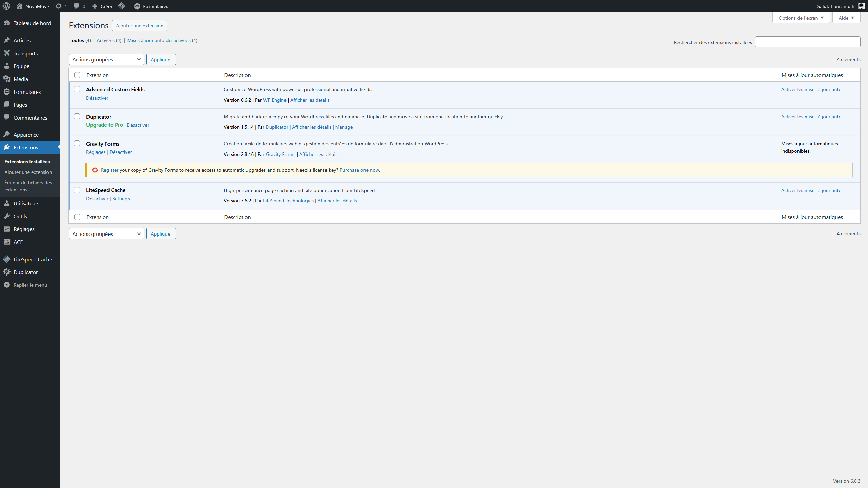Collapse menu with Replier le menu icon
Image resolution: width=868 pixels, height=488 pixels.
(7, 285)
